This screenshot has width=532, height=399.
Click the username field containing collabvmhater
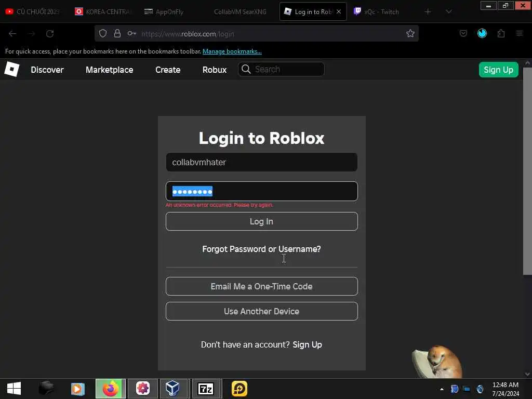click(262, 162)
